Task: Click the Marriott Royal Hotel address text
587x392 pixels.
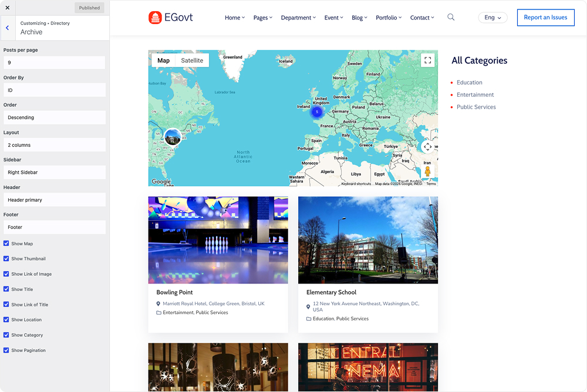Action: pyautogui.click(x=214, y=303)
